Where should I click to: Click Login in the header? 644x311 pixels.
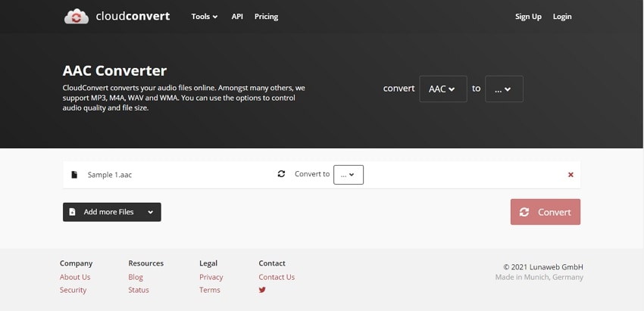pos(562,17)
